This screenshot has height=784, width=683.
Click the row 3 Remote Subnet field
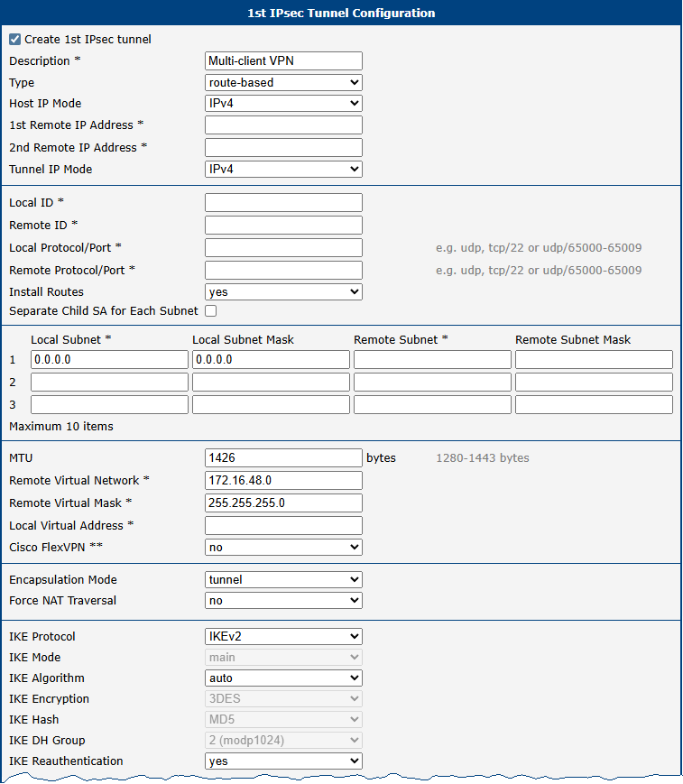pos(432,404)
